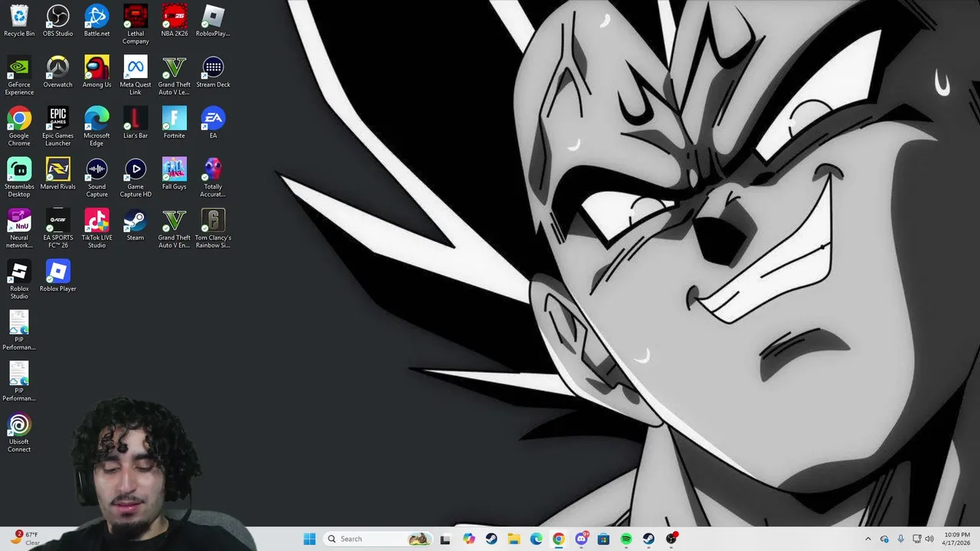Viewport: 980px width, 551px height.
Task: Launch Copilot from the taskbar
Action: coord(469,539)
